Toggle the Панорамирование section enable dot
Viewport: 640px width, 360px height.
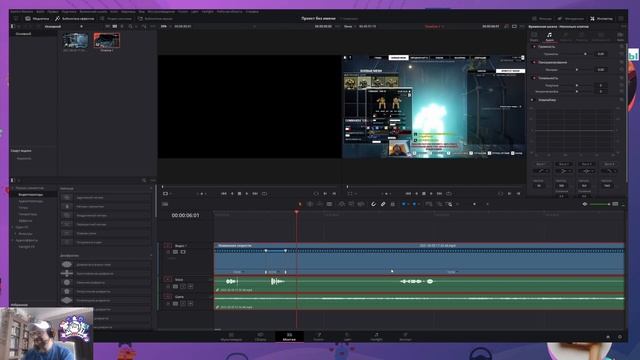coord(534,62)
